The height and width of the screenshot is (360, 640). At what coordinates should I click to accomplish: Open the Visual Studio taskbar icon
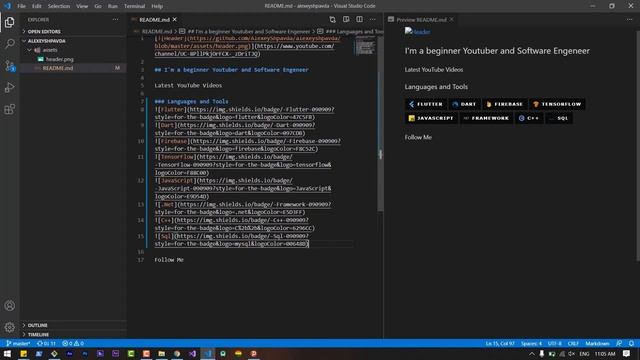tap(192, 353)
